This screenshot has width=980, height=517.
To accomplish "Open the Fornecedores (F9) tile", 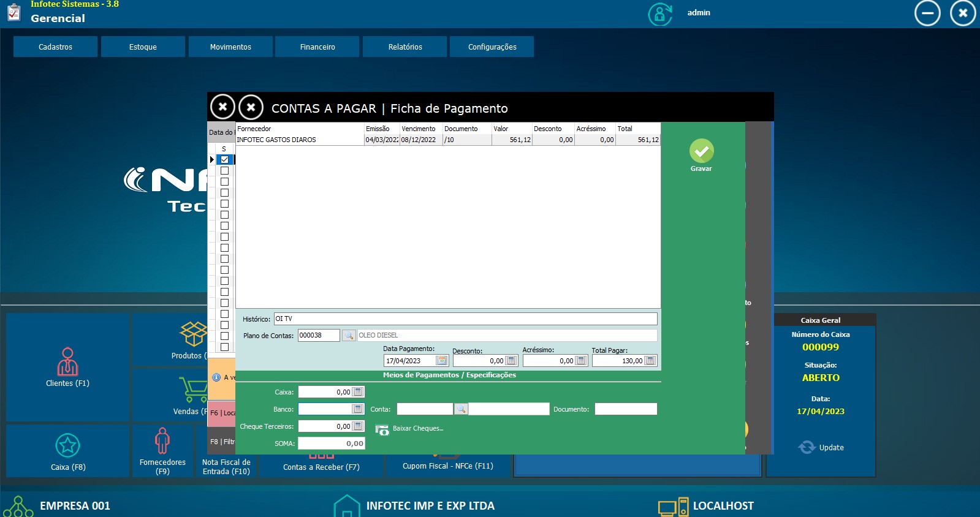I will 162,450.
